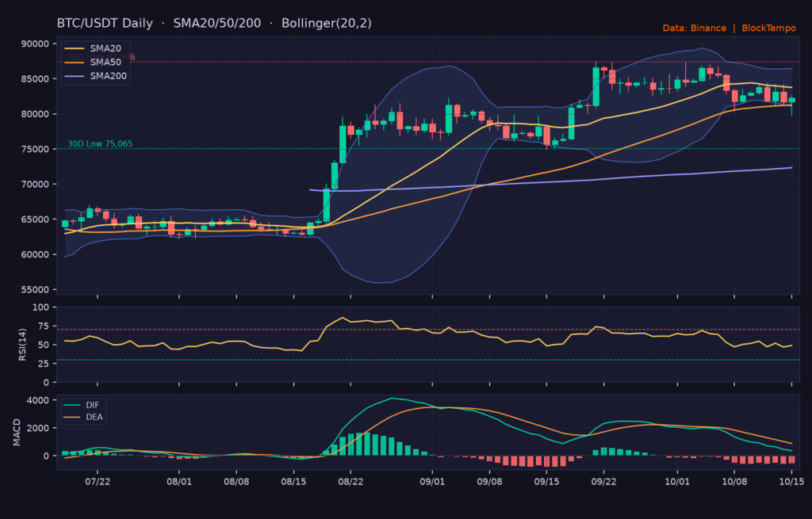Click the 07/22 date label
The width and height of the screenshot is (812, 519).
click(x=98, y=482)
